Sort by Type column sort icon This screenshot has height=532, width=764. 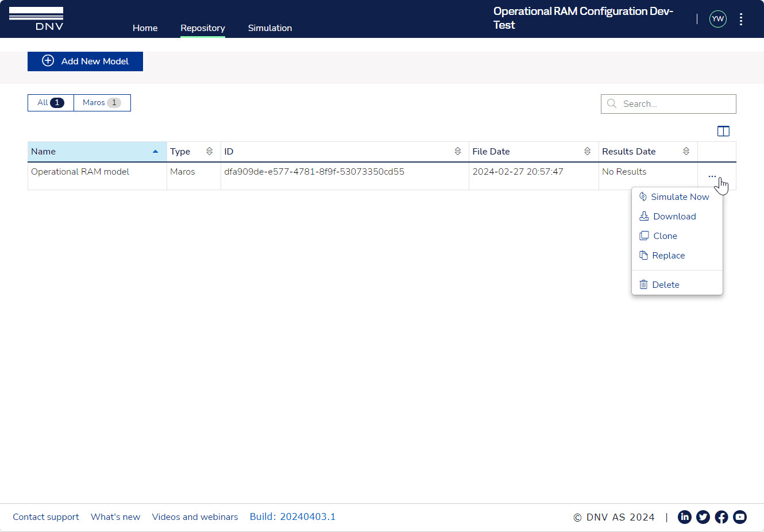(x=209, y=151)
